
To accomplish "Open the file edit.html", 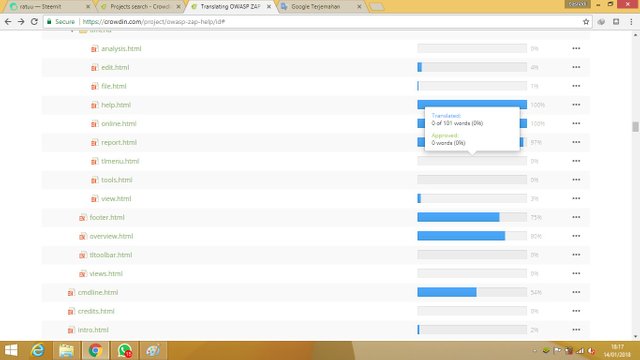I will tap(115, 67).
